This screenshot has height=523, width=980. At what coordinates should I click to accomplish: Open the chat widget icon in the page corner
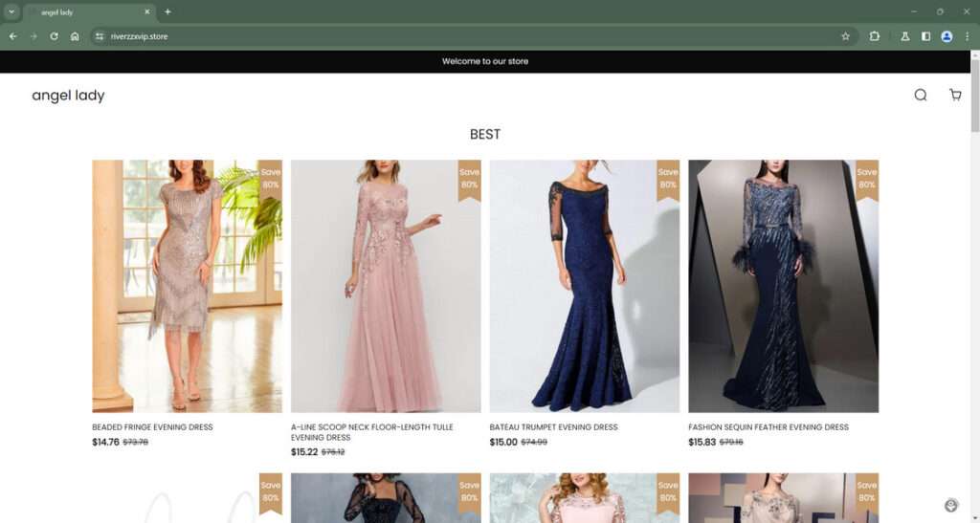point(951,506)
